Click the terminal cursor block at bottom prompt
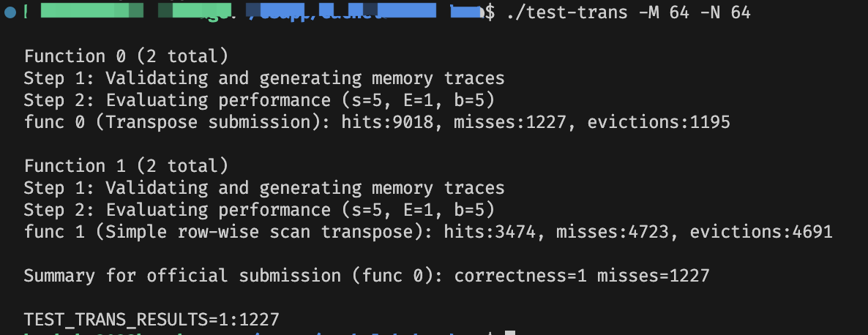Viewport: 868px width, 335px height. (510, 334)
